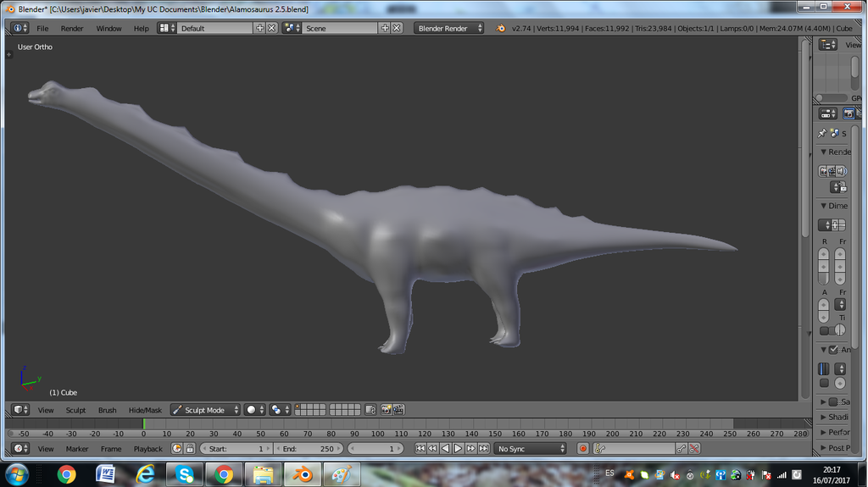Open the No Sync playback dropdown

pos(530,448)
